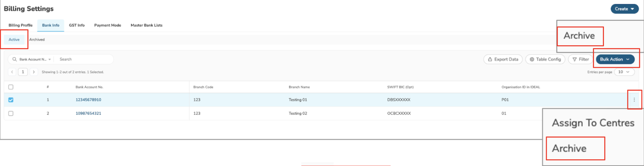Open Master Bank Lists tab
Image resolution: width=644 pixels, height=166 pixels.
pyautogui.click(x=146, y=25)
